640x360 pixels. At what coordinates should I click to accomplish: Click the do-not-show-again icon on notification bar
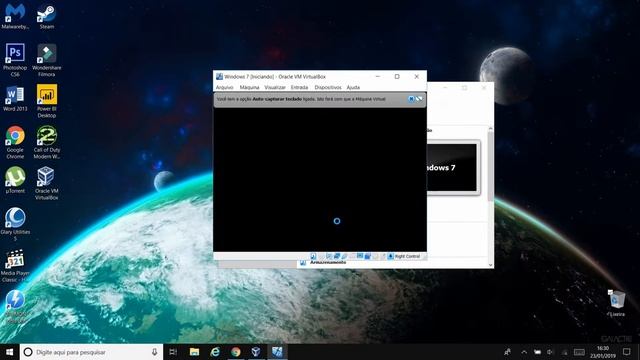[419, 99]
